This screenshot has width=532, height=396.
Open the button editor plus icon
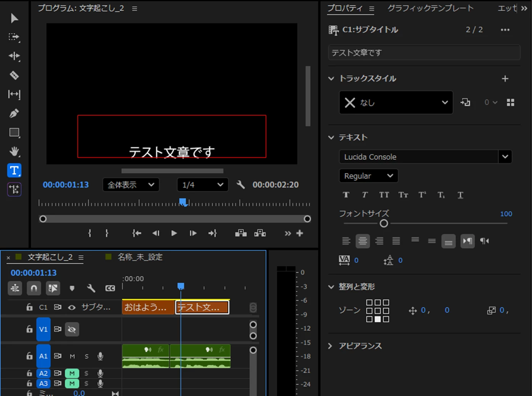[300, 233]
